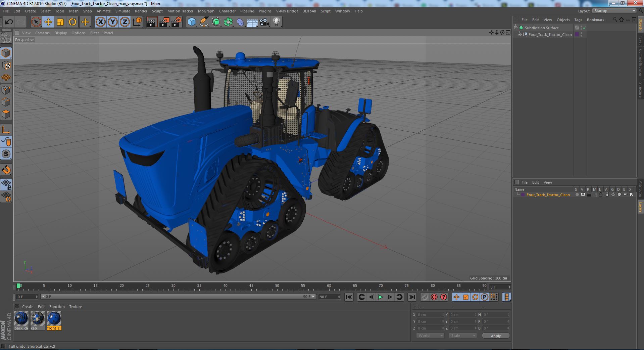Add a Camera object
This screenshot has height=350, width=644.
[264, 22]
